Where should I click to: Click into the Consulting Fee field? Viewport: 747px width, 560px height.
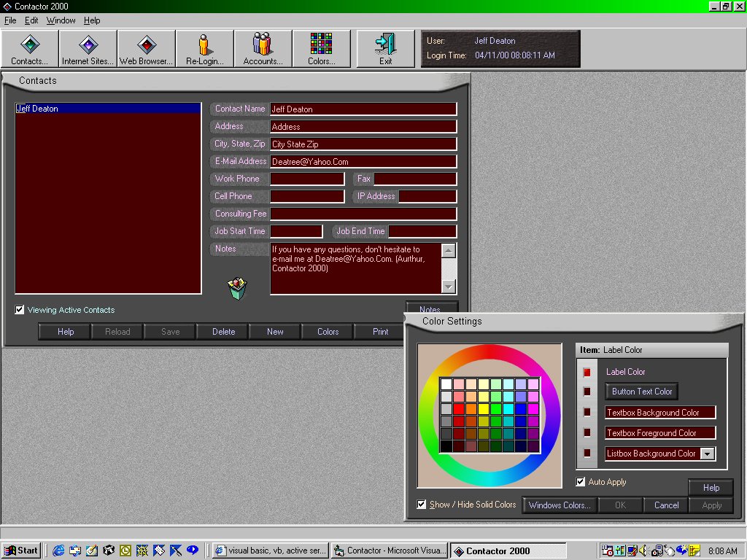click(363, 214)
